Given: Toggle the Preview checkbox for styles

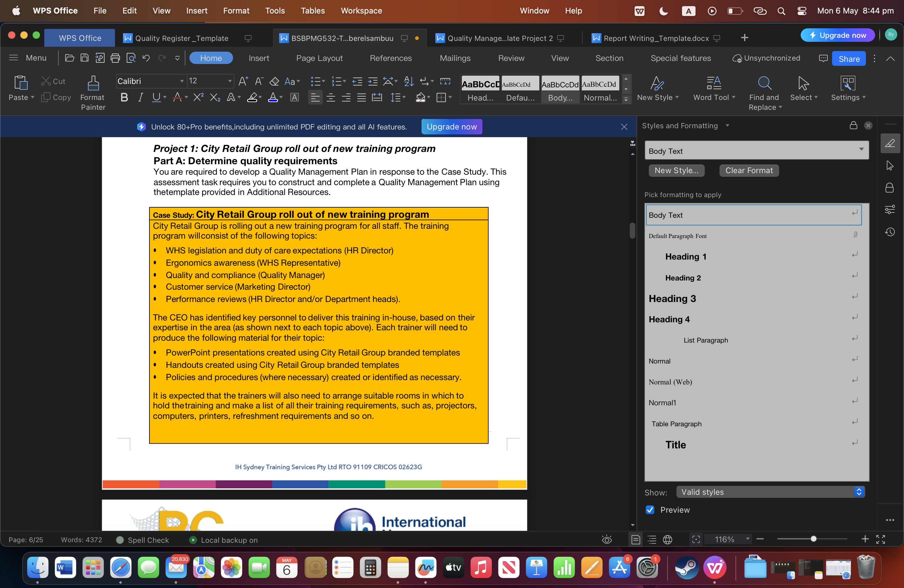Looking at the screenshot, I should [650, 510].
